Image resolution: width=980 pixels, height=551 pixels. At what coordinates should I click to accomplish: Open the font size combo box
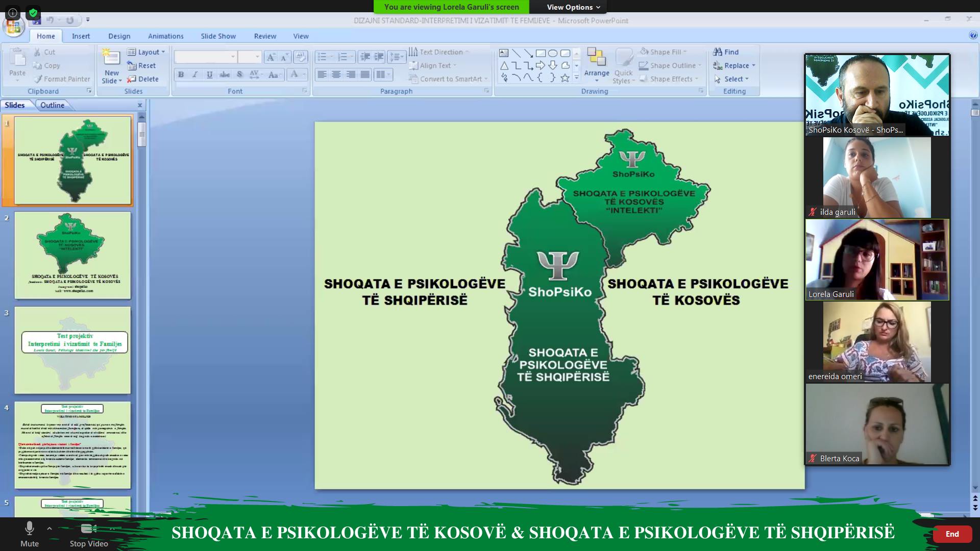pyautogui.click(x=250, y=57)
